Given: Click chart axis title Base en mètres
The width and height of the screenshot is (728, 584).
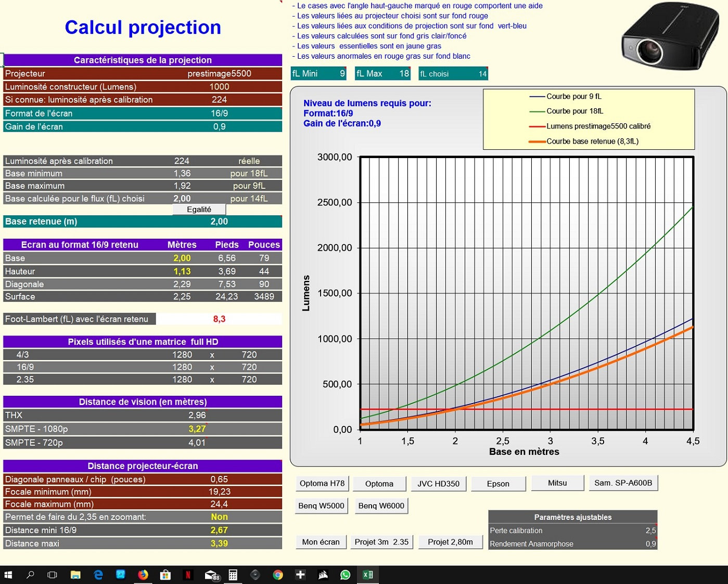Looking at the screenshot, I should (524, 452).
